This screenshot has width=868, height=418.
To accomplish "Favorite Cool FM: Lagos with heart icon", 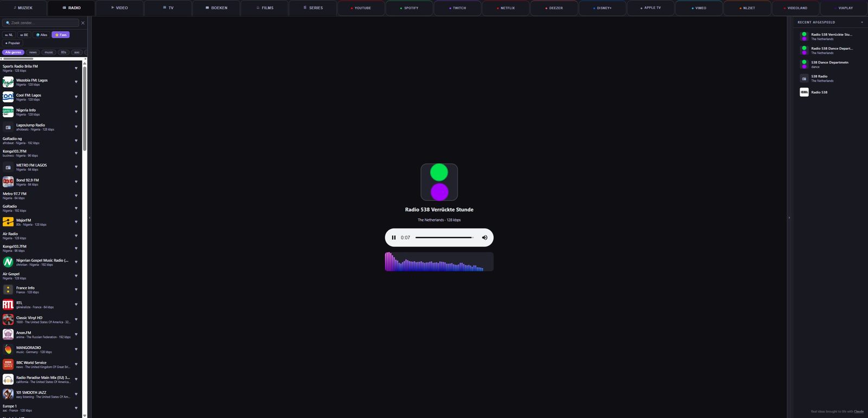I will (76, 97).
